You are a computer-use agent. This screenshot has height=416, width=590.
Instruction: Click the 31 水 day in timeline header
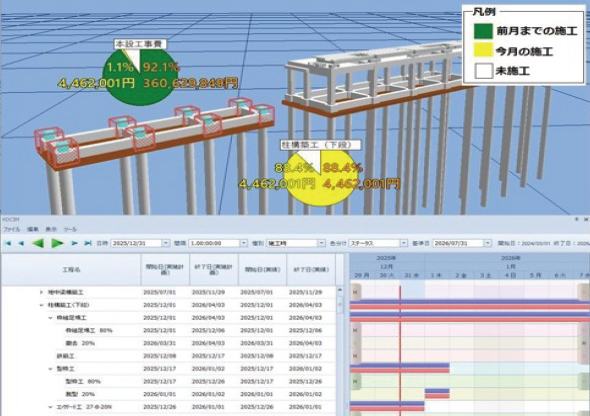pyautogui.click(x=412, y=276)
